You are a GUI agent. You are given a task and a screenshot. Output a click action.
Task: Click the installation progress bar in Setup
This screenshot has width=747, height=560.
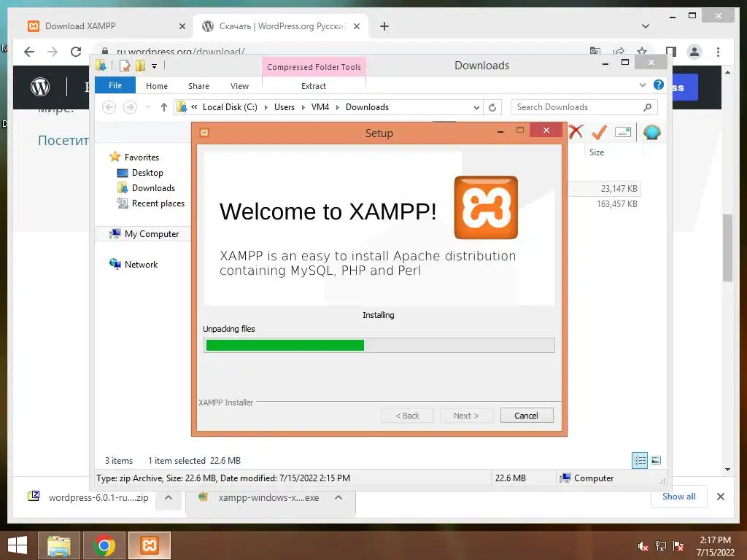click(x=379, y=345)
